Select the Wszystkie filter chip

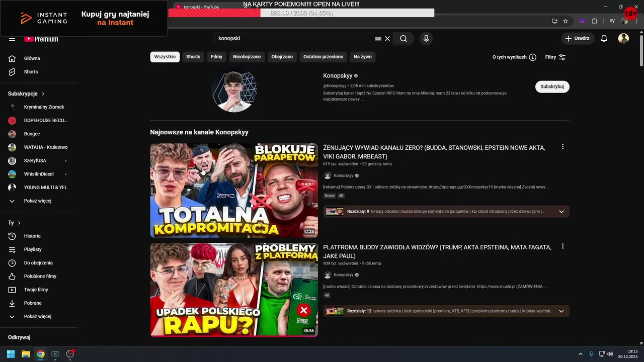click(165, 57)
